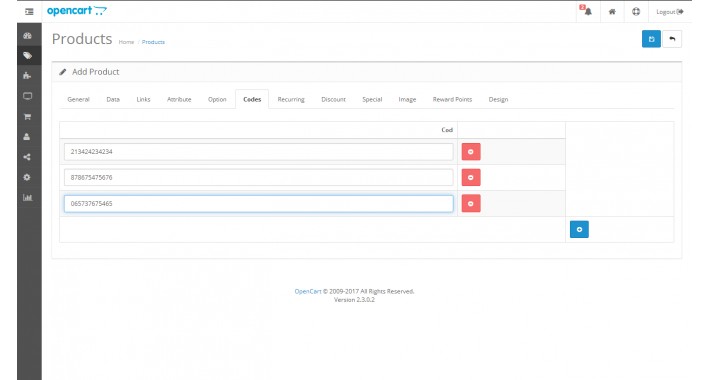Focus the code field containing 065737675465

point(259,204)
